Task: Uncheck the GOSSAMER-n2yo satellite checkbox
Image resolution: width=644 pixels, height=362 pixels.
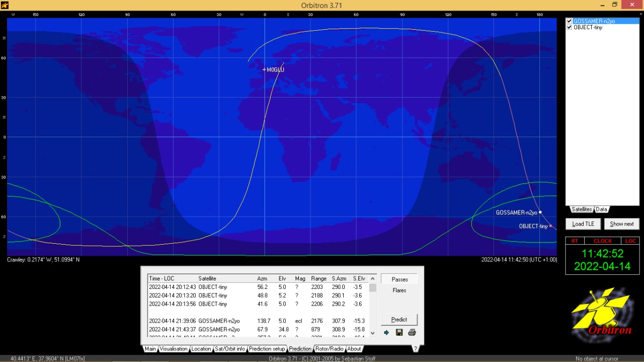Action: click(x=570, y=21)
